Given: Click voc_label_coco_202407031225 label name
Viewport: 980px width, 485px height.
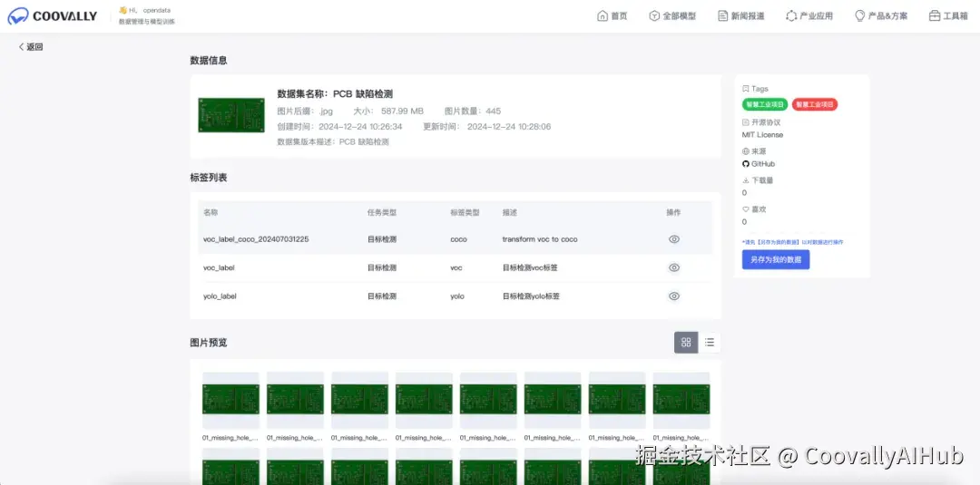Looking at the screenshot, I should [256, 239].
